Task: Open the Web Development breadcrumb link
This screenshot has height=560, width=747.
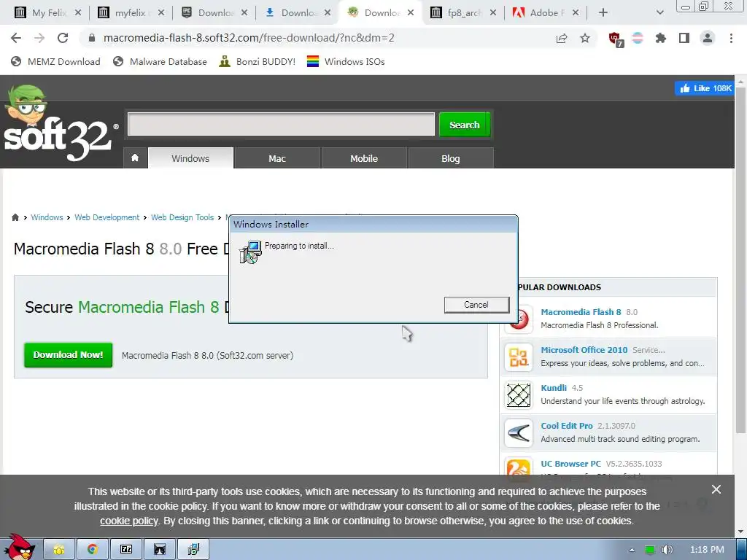Action: pyautogui.click(x=107, y=217)
